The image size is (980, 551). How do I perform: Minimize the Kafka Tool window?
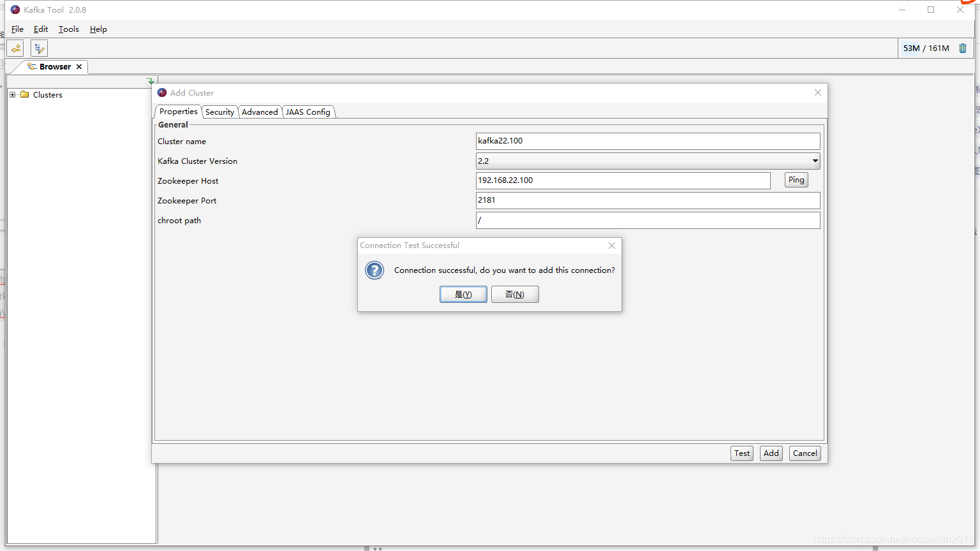coord(902,10)
